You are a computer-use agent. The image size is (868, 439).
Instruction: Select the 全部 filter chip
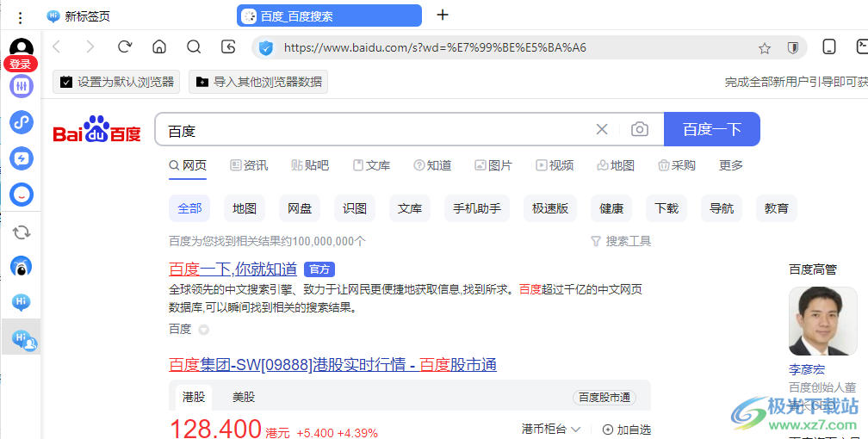pyautogui.click(x=189, y=208)
